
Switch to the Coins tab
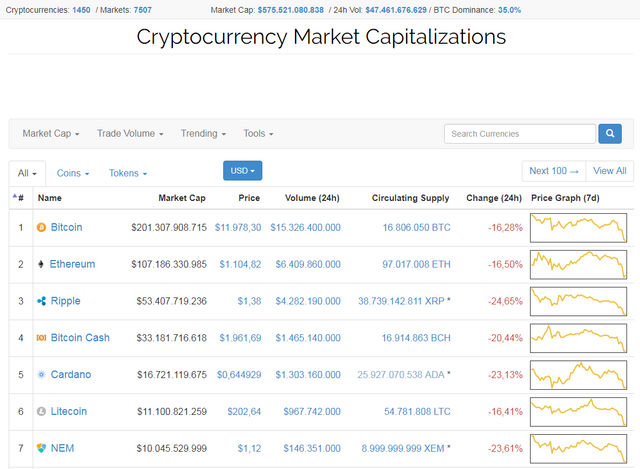73,173
